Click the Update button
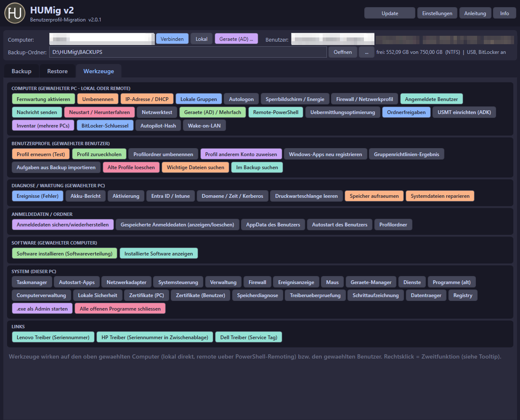This screenshot has width=520, height=420. [390, 13]
